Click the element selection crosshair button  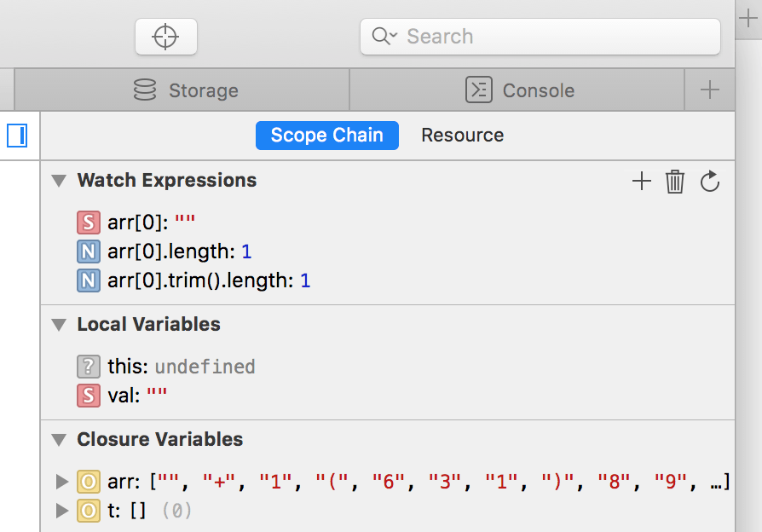[x=165, y=37]
